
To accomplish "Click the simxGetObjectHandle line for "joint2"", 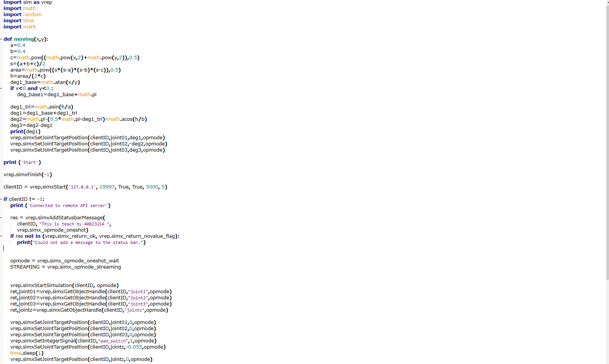I will click(x=91, y=298).
